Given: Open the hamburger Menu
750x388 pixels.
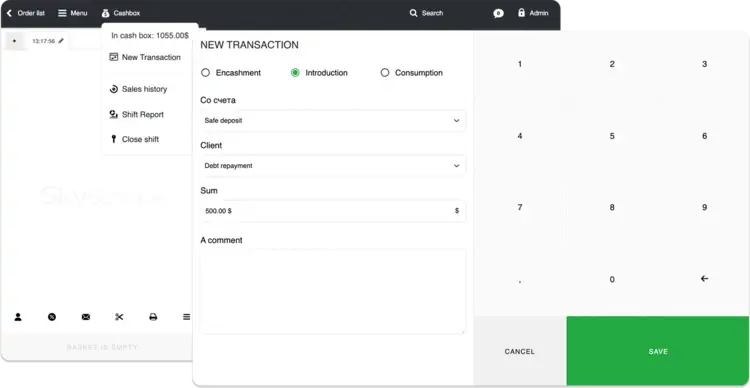Looking at the screenshot, I should 73,13.
